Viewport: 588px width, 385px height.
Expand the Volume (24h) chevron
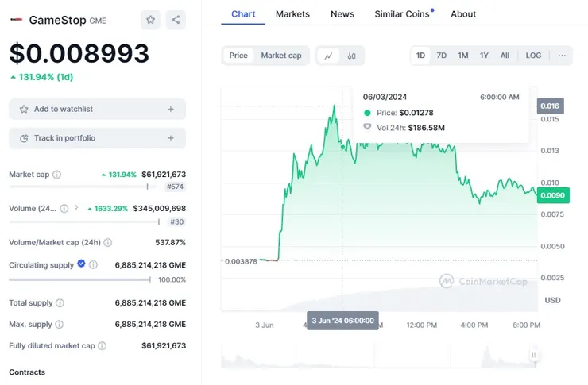[75, 208]
